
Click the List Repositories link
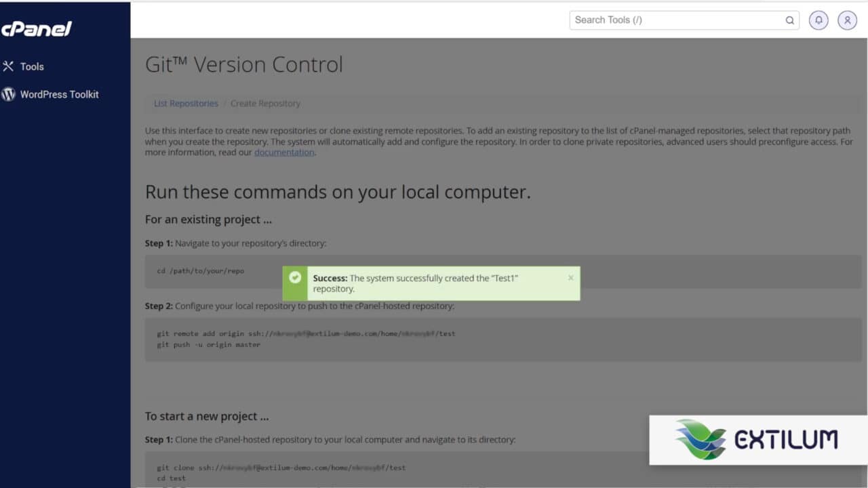point(185,103)
